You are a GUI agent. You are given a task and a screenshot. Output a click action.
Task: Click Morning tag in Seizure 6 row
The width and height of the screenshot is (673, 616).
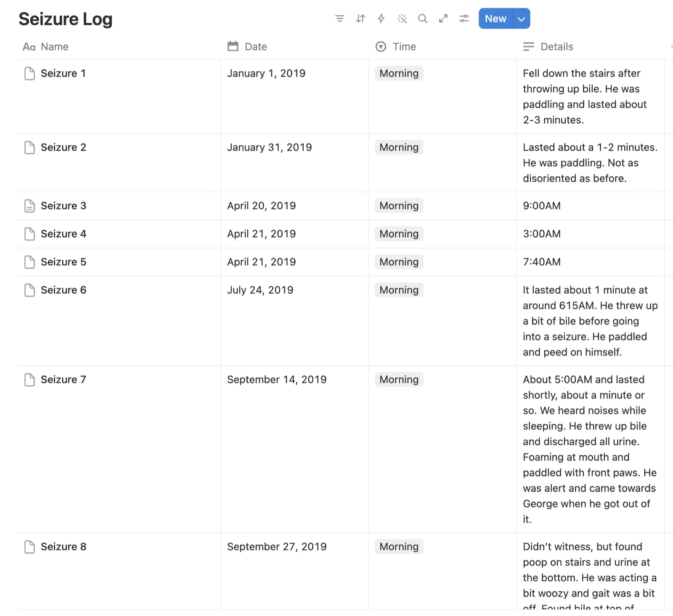coord(399,290)
